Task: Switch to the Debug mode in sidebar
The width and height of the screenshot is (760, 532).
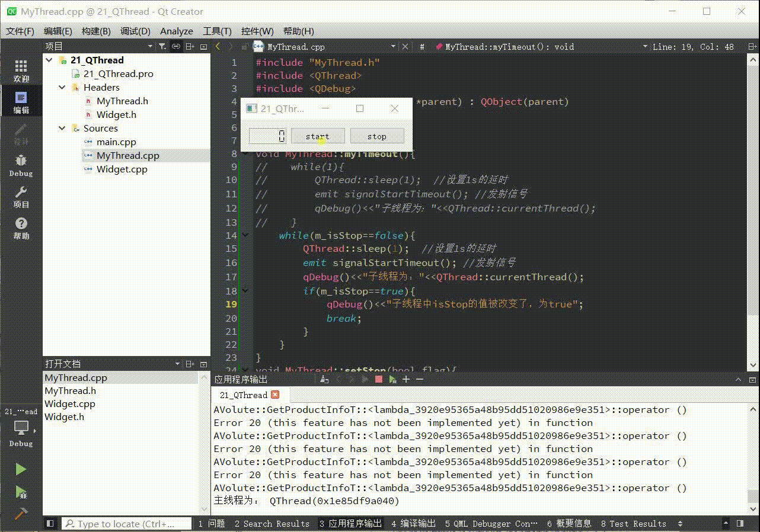Action: (21, 165)
